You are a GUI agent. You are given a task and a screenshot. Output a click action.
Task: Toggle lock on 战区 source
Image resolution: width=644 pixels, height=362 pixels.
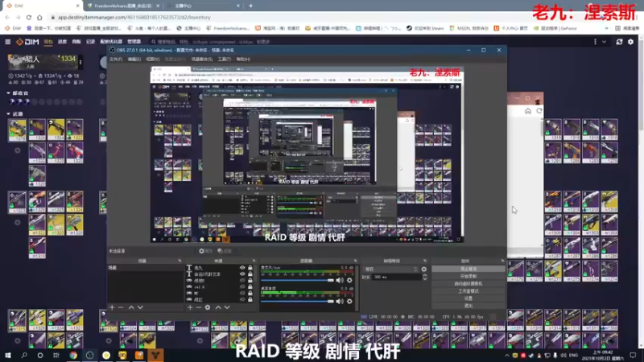click(x=250, y=299)
